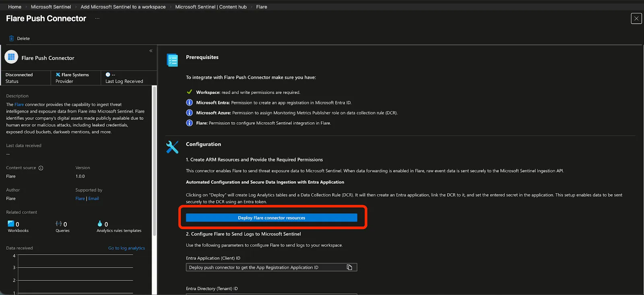Click the Prerequisites heading
Screen dimensions: 644x295
tap(202, 57)
